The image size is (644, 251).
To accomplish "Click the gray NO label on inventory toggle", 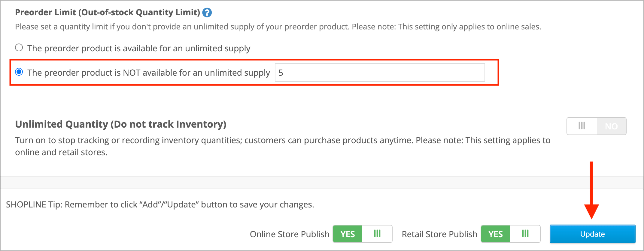I will tap(611, 126).
